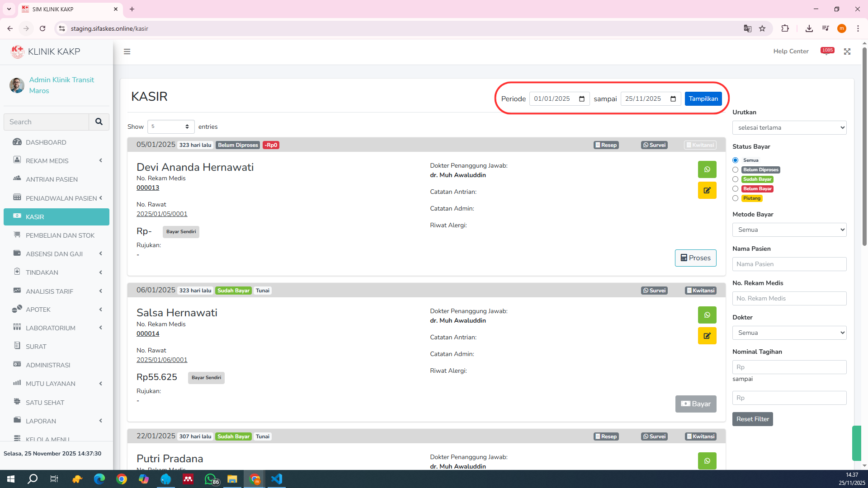Select the Sudah Bayar status radio
The height and width of the screenshot is (488, 868).
tap(735, 179)
